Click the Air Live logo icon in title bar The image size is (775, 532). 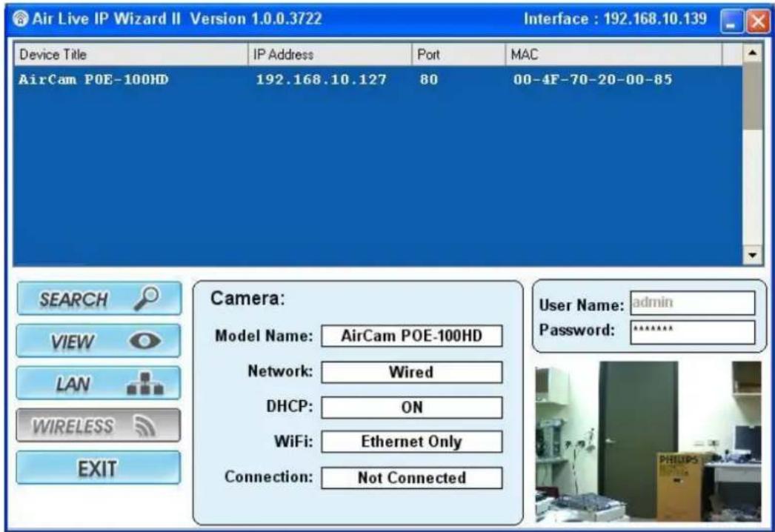pyautogui.click(x=20, y=19)
